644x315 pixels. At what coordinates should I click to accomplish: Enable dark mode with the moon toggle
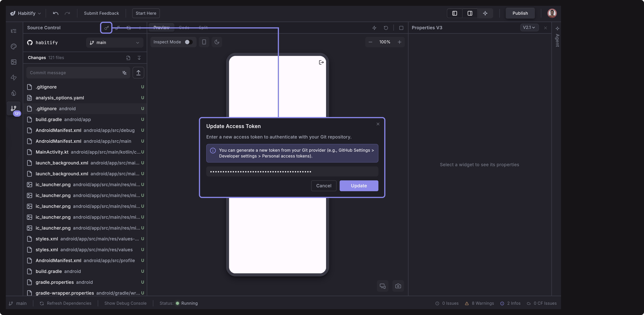(x=217, y=42)
